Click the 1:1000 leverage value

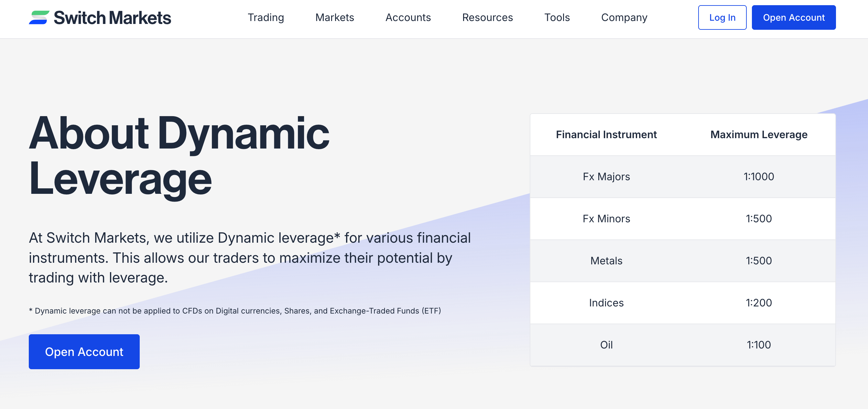tap(758, 177)
